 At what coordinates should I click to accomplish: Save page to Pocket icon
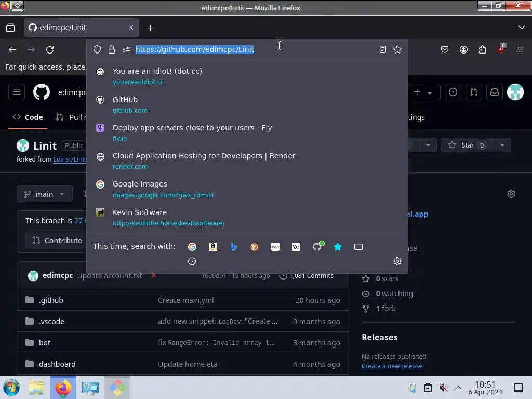click(x=445, y=50)
